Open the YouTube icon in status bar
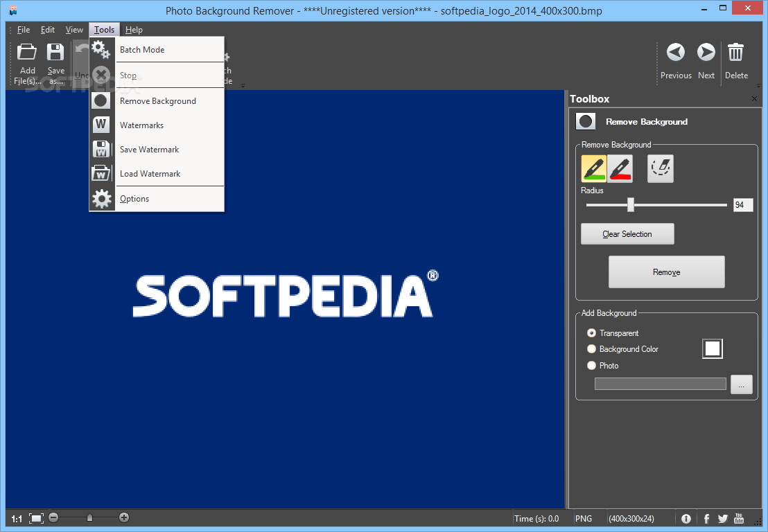768x532 pixels. [x=739, y=518]
